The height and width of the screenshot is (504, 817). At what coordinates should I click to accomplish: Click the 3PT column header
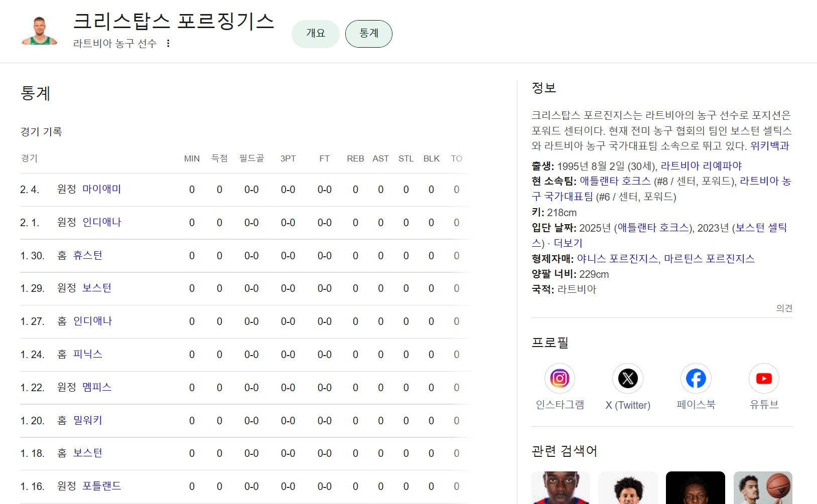point(288,158)
